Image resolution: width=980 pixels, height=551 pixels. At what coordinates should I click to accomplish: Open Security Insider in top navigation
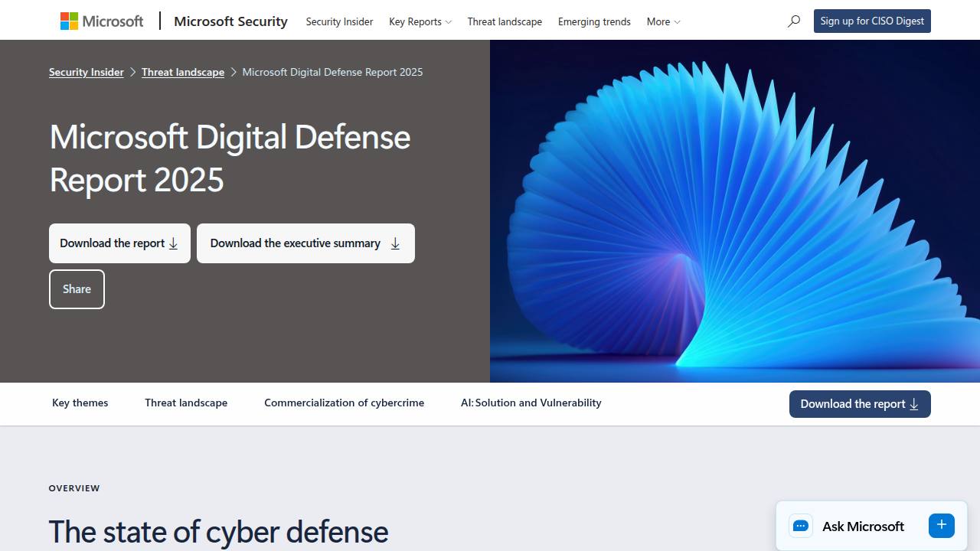[339, 21]
